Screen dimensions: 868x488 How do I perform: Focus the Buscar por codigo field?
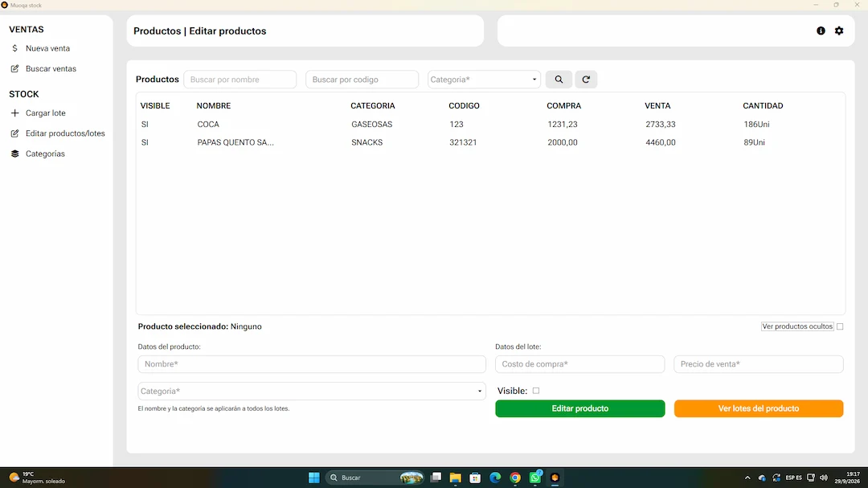tap(362, 80)
